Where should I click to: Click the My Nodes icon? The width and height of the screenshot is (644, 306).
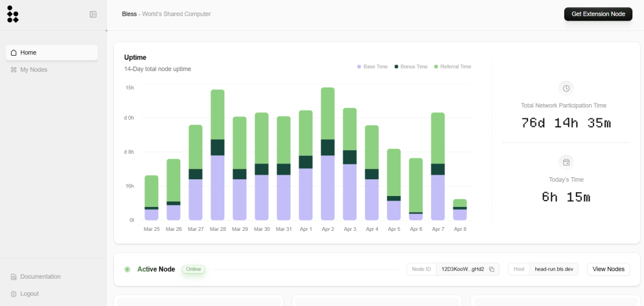point(14,70)
